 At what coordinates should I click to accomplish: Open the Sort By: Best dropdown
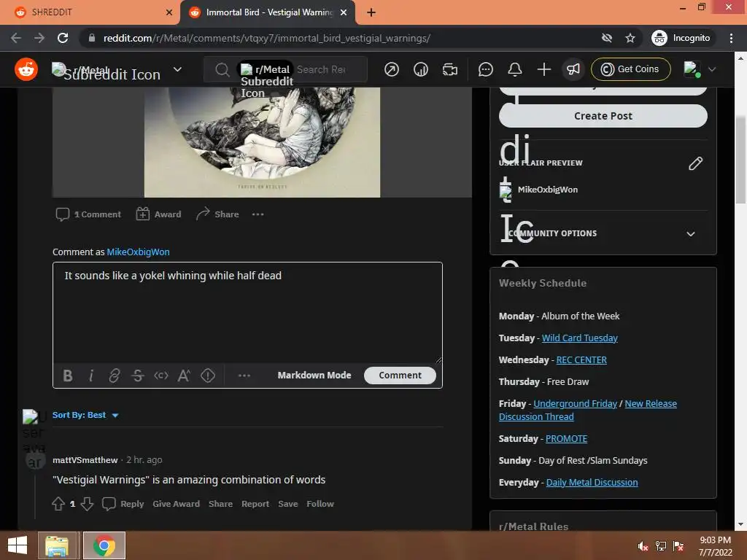[85, 415]
